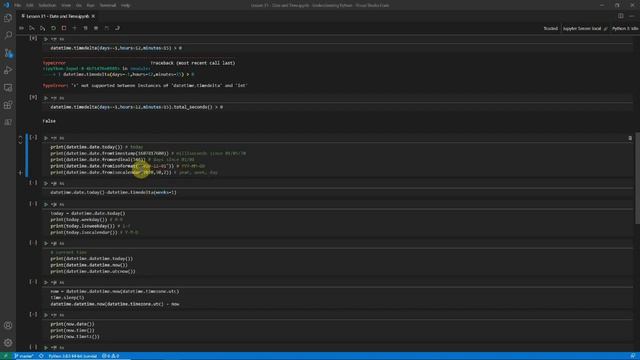The image size is (640, 360).
Task: Open the View menu
Action: pyautogui.click(x=66, y=5)
